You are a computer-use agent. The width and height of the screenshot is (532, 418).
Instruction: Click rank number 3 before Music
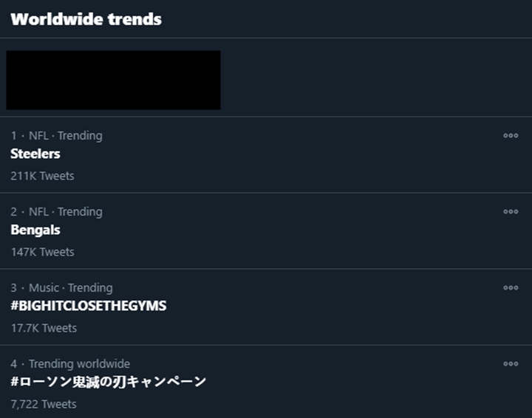(13, 288)
